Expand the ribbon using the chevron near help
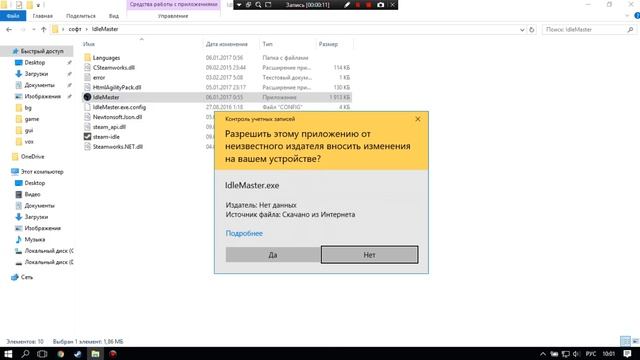Screen dimensions: 640x360 (x=627, y=16)
